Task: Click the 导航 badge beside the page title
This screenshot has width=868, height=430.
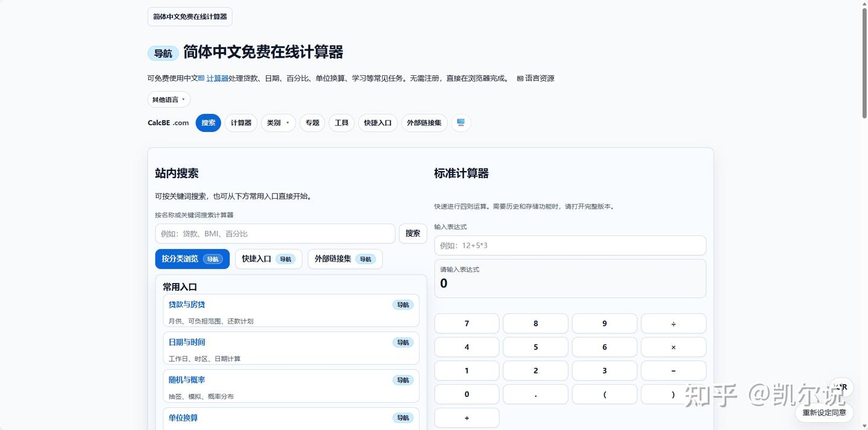Action: coord(163,53)
